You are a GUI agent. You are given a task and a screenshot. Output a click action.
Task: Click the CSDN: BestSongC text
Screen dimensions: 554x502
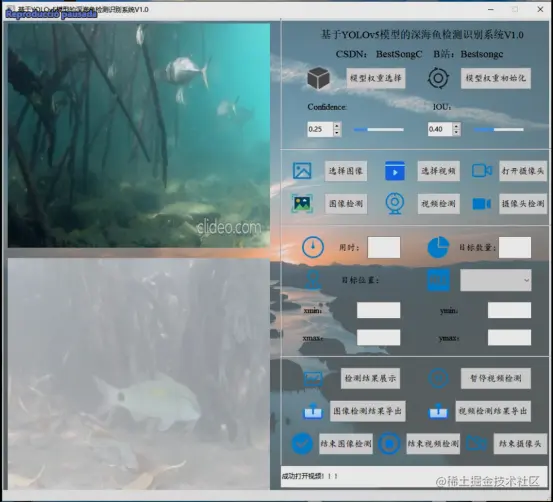379,54
